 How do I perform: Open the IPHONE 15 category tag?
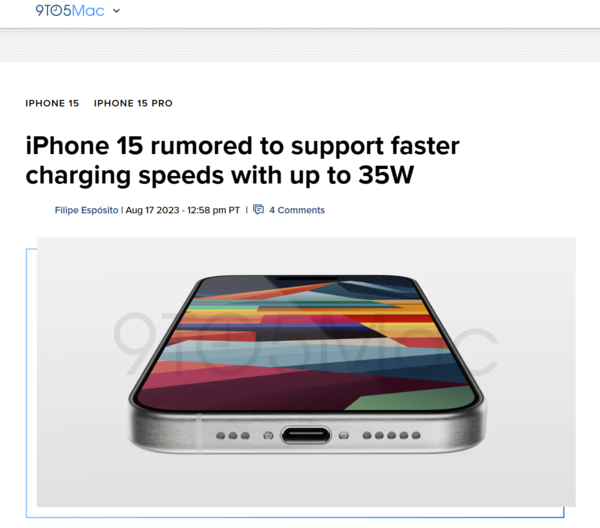click(x=52, y=103)
